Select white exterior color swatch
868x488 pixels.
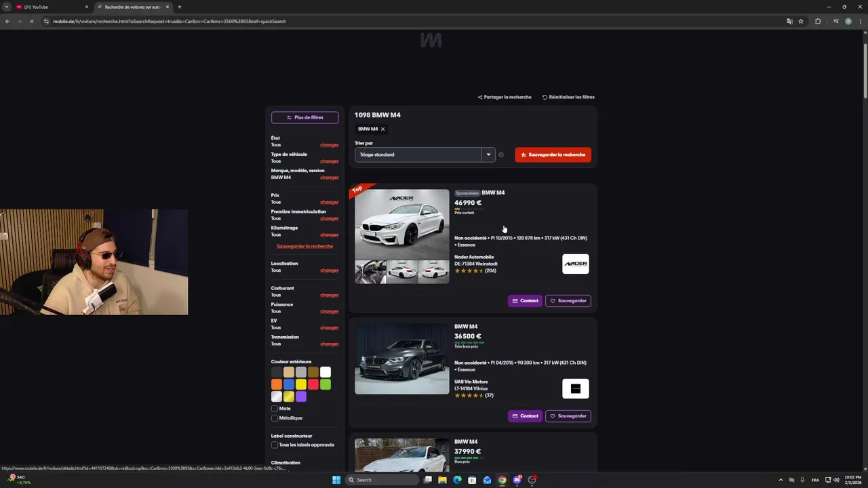(325, 372)
